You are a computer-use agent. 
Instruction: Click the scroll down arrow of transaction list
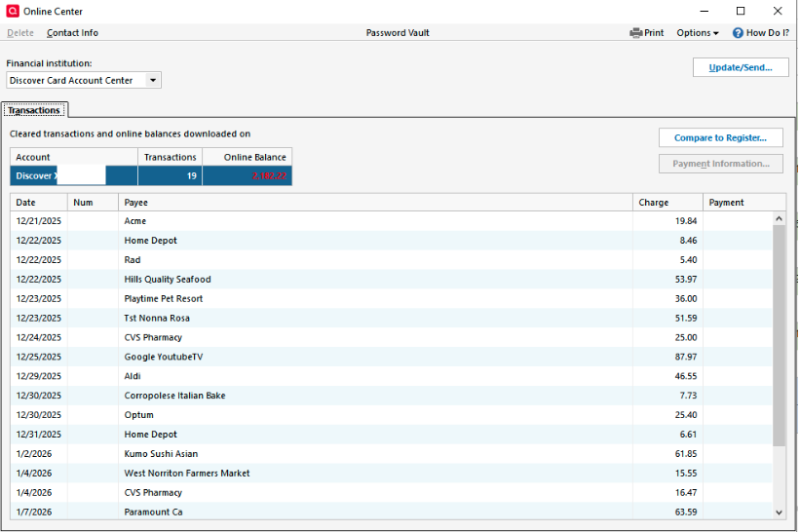tap(779, 513)
